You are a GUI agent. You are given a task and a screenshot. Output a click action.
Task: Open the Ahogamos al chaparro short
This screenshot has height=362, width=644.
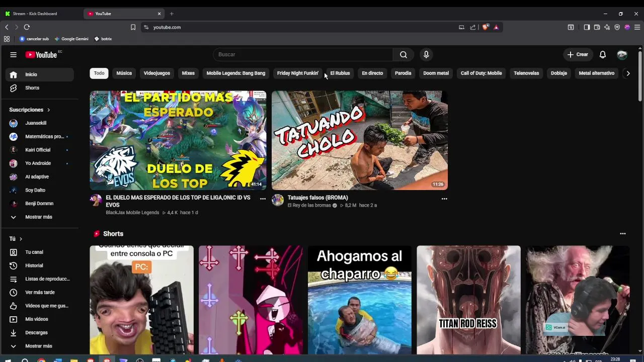click(x=359, y=300)
